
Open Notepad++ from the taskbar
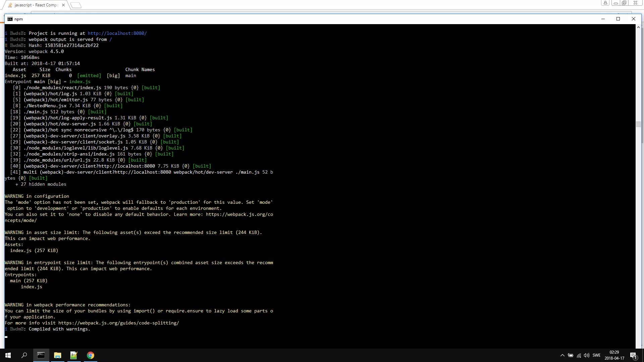(x=74, y=355)
